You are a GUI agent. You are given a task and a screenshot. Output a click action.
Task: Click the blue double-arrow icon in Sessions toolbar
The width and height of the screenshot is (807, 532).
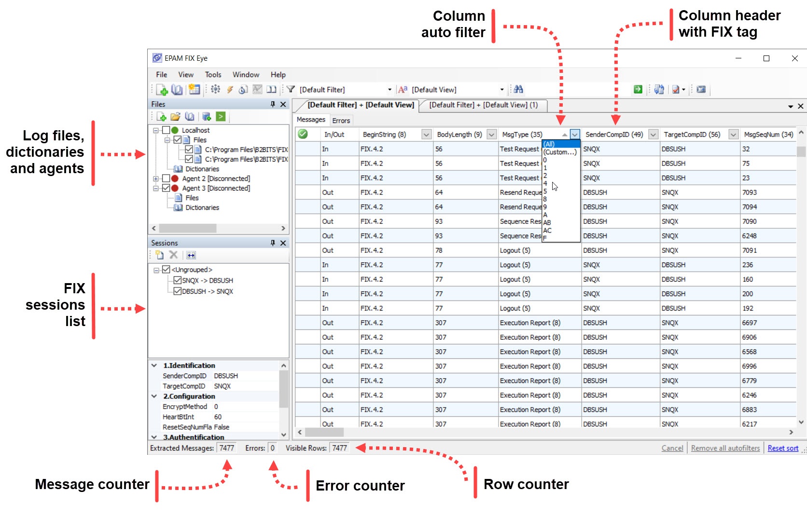pos(191,255)
